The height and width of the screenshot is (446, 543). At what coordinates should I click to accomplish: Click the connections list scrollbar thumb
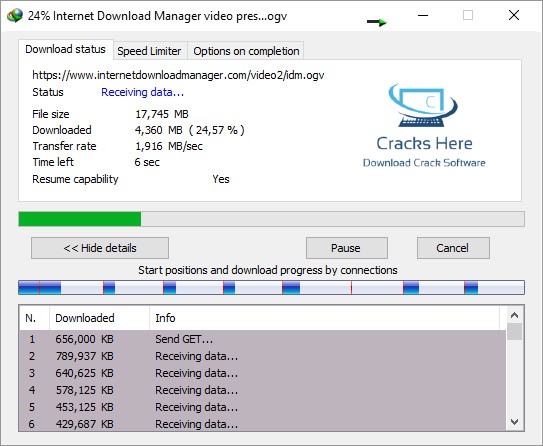click(x=515, y=331)
